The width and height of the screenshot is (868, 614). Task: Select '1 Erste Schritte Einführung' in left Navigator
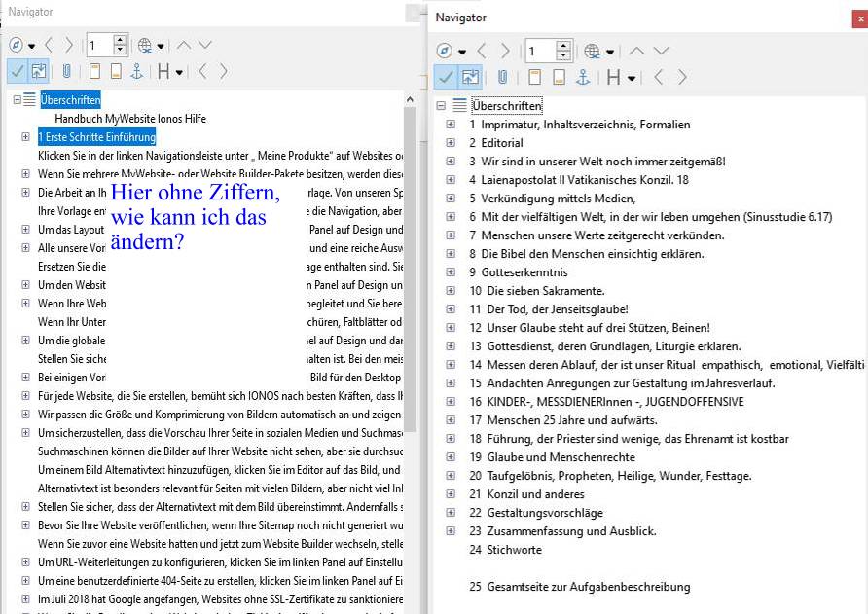(x=96, y=137)
